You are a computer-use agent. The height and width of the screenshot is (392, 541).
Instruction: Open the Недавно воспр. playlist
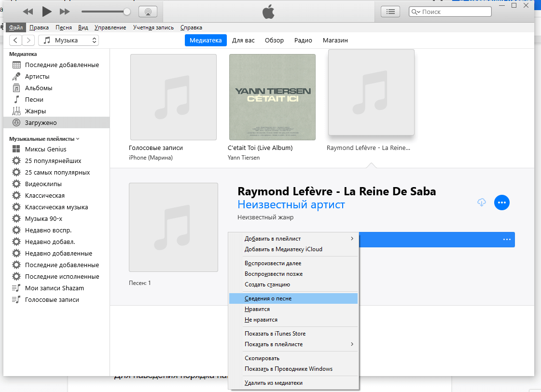click(x=56, y=230)
